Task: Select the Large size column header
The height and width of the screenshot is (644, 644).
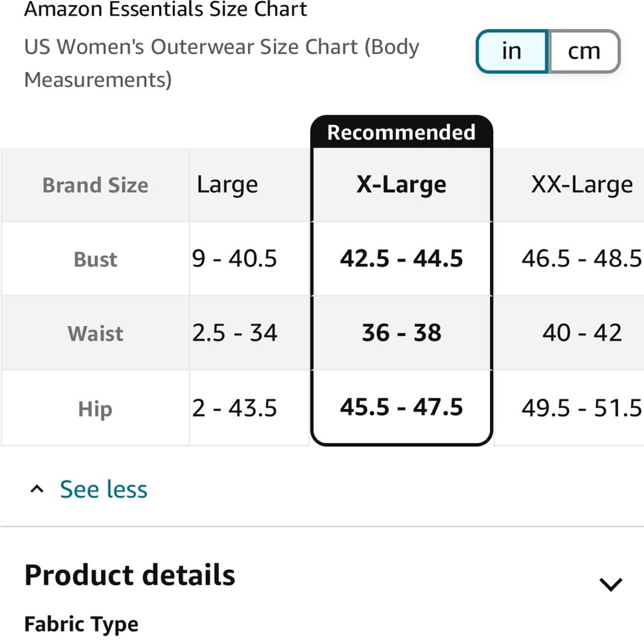Action: [227, 184]
